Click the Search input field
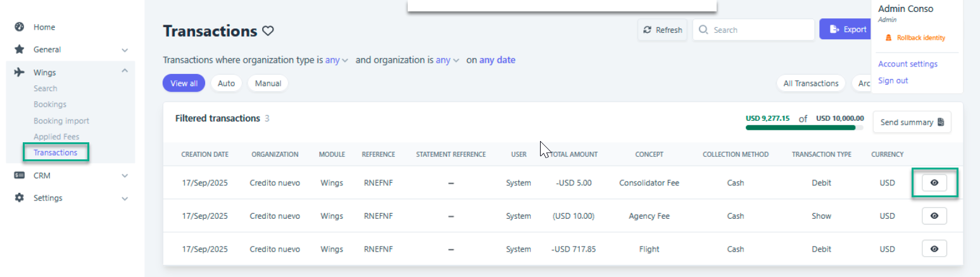Screen dimensions: 980x277 760,30
